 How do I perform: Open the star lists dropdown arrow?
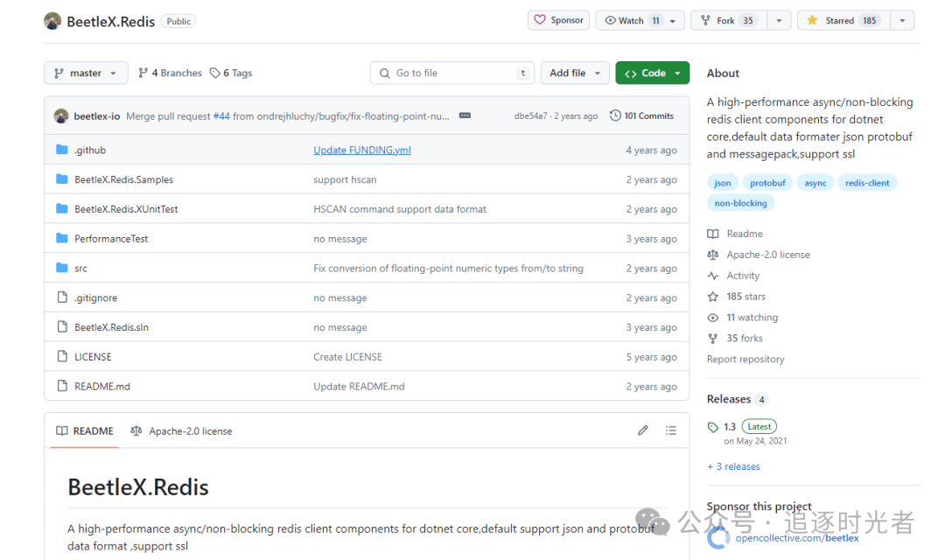coord(902,20)
